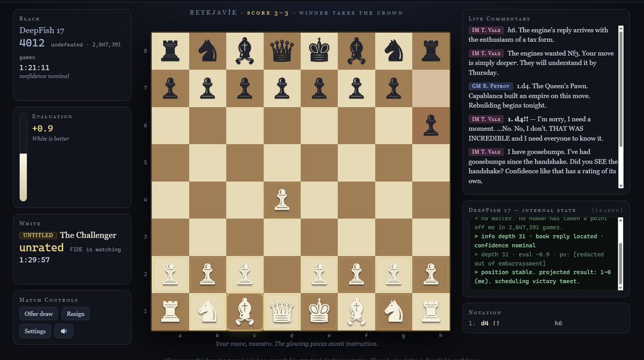
Task: Click the black rook on h8
Action: click(x=431, y=51)
